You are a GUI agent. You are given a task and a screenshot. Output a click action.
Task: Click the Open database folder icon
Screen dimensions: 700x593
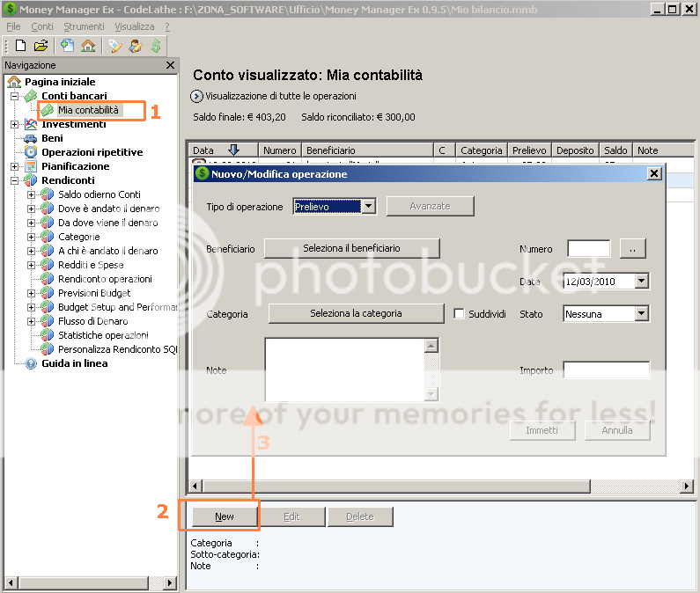coord(41,46)
